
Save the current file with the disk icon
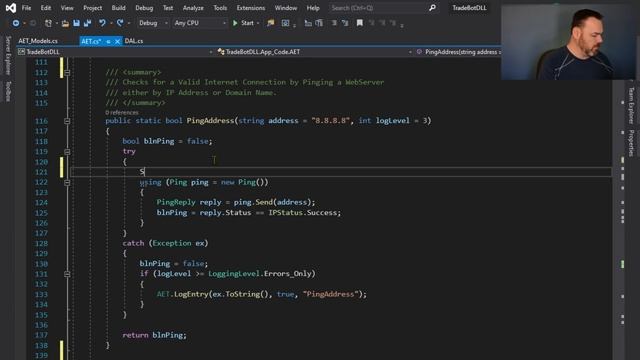tap(76, 23)
